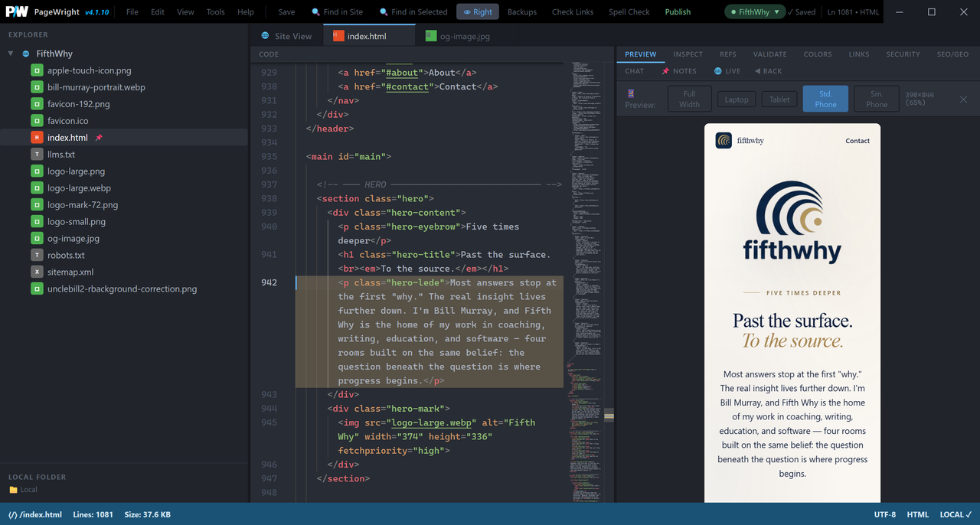
Task: Select the Tablet preview size
Action: click(779, 99)
